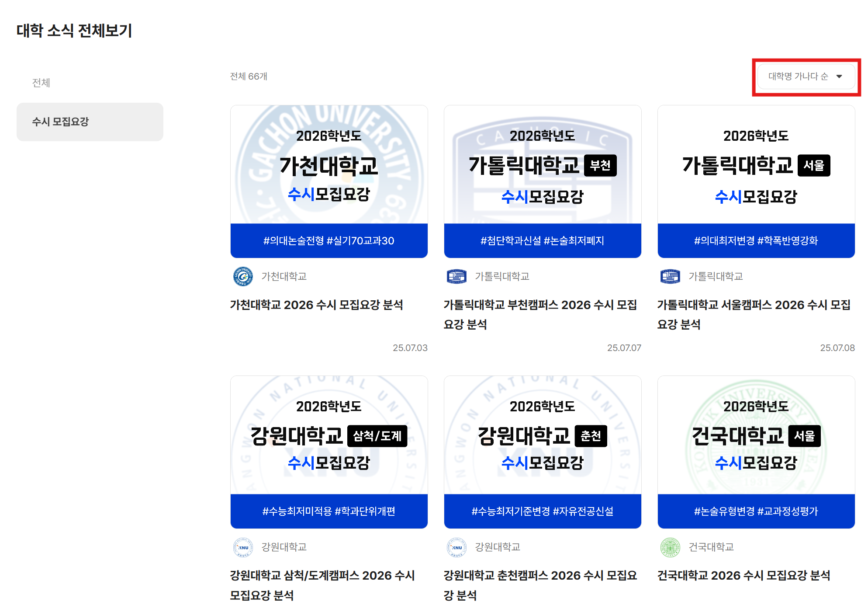
Task: Click the 가천대학교 card thumbnail
Action: pyautogui.click(x=329, y=181)
